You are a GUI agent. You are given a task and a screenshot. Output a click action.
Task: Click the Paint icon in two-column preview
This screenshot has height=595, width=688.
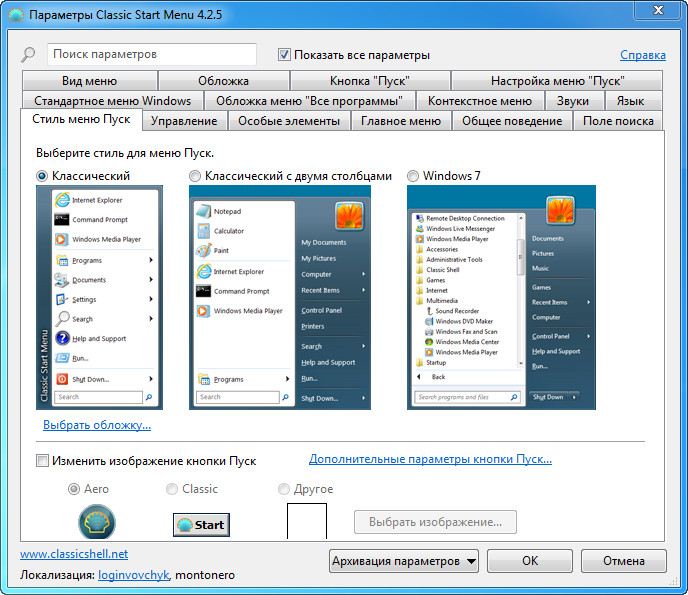tap(204, 251)
